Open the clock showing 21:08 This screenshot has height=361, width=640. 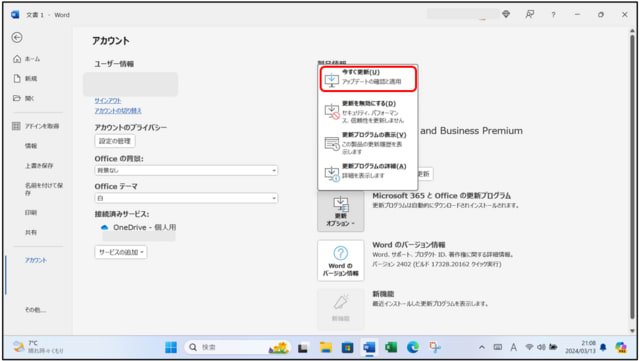(580, 347)
